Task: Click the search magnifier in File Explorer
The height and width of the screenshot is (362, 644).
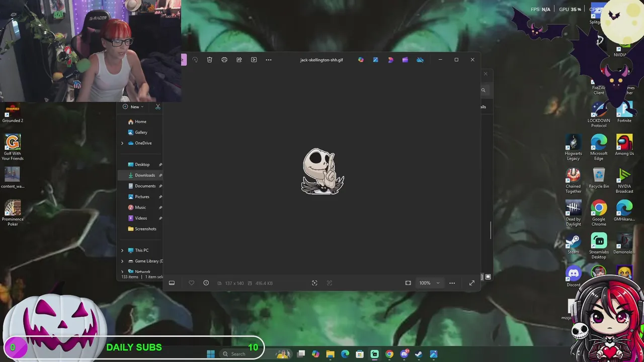Action: [483, 90]
